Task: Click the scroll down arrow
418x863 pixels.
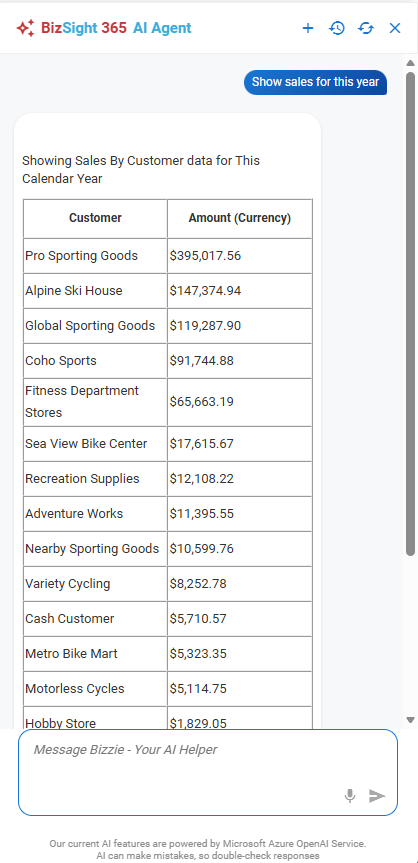Action: (x=410, y=720)
